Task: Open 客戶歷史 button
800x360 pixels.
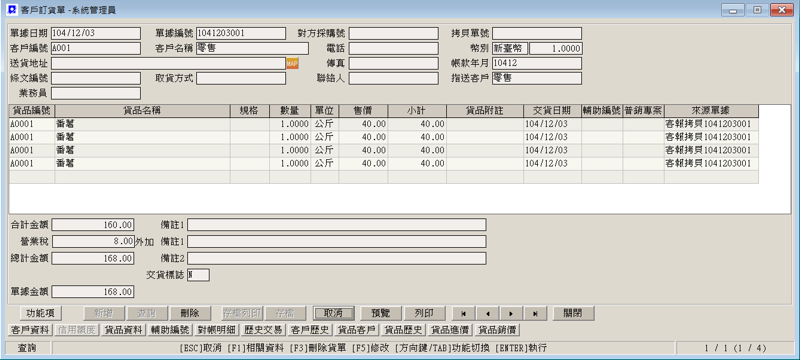Action: pos(310,330)
